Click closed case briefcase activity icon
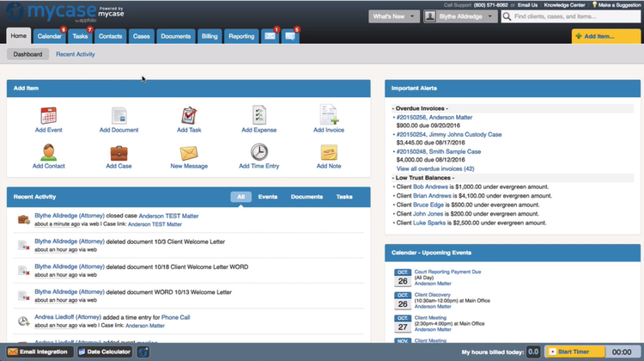Viewport: 644px width, 361px height. tap(23, 219)
